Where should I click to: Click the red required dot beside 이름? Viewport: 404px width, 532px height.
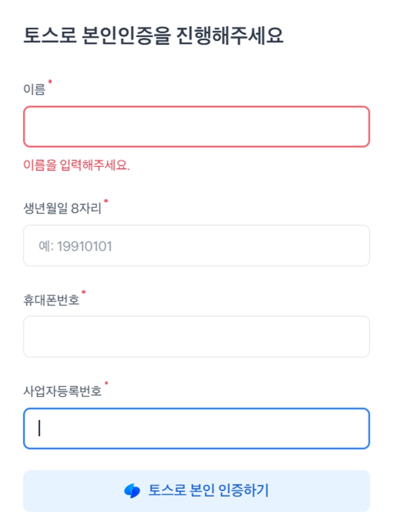pos(50,82)
